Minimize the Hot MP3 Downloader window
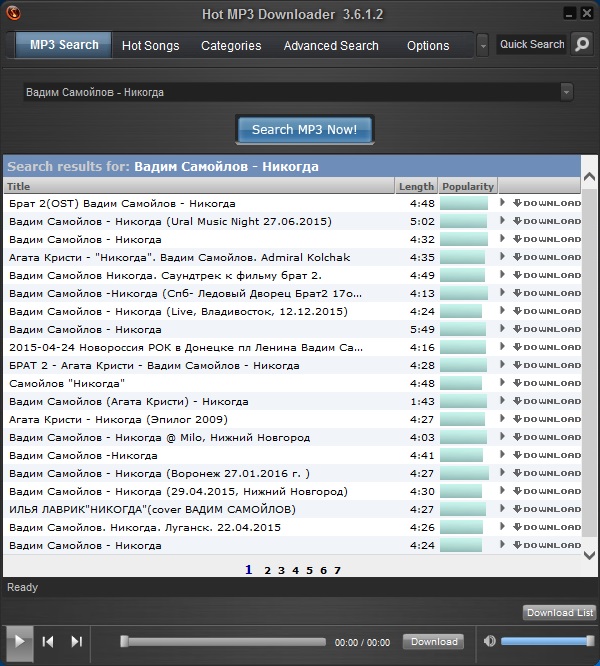 [569, 14]
